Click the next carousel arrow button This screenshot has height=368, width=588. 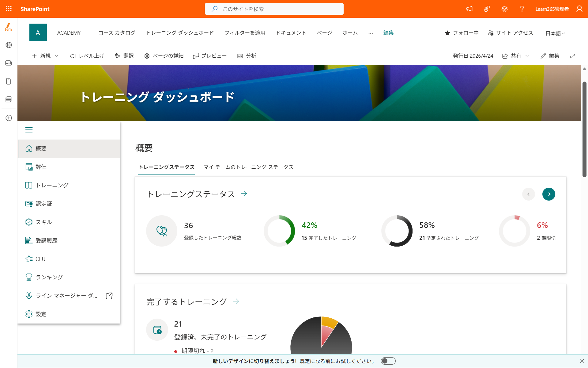point(548,194)
